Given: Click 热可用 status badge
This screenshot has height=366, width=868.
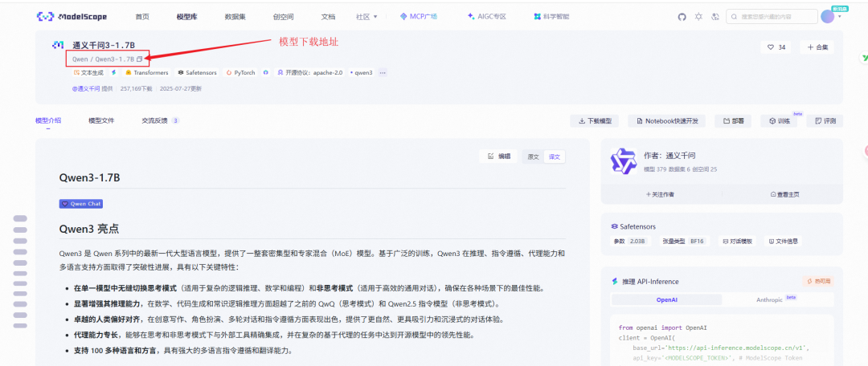Looking at the screenshot, I should [x=817, y=282].
